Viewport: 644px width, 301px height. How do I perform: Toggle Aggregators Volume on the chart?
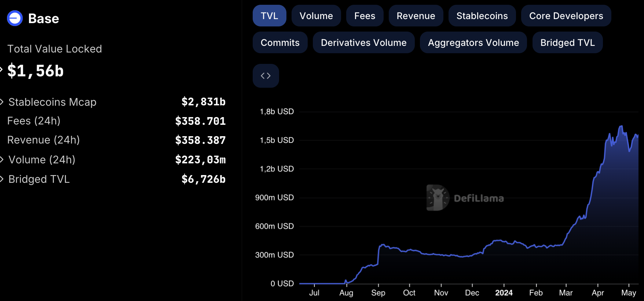(x=473, y=43)
